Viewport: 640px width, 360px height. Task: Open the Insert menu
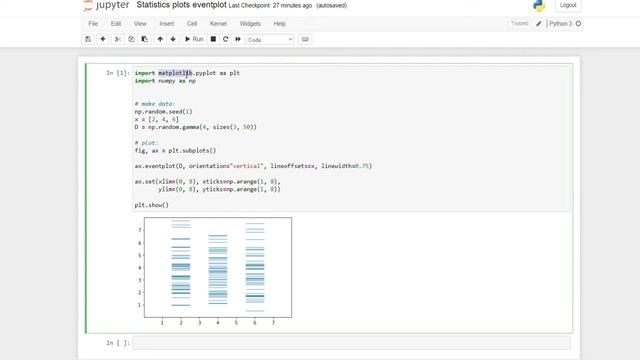(x=167, y=24)
